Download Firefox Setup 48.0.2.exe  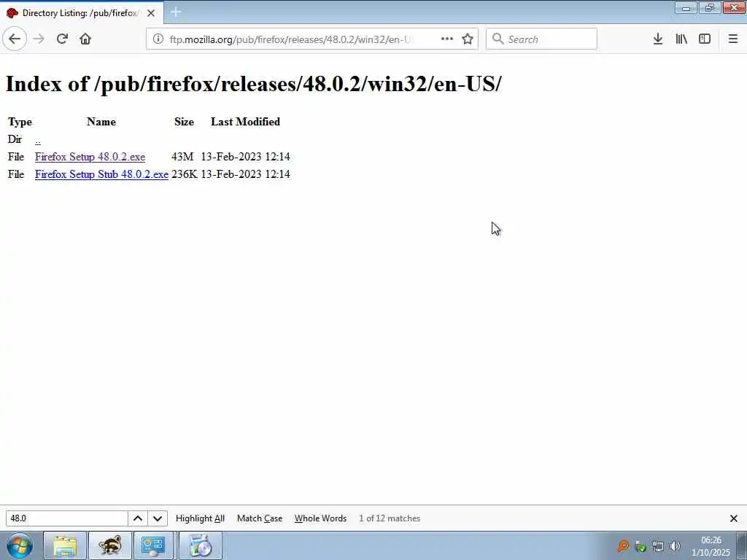[x=90, y=157]
